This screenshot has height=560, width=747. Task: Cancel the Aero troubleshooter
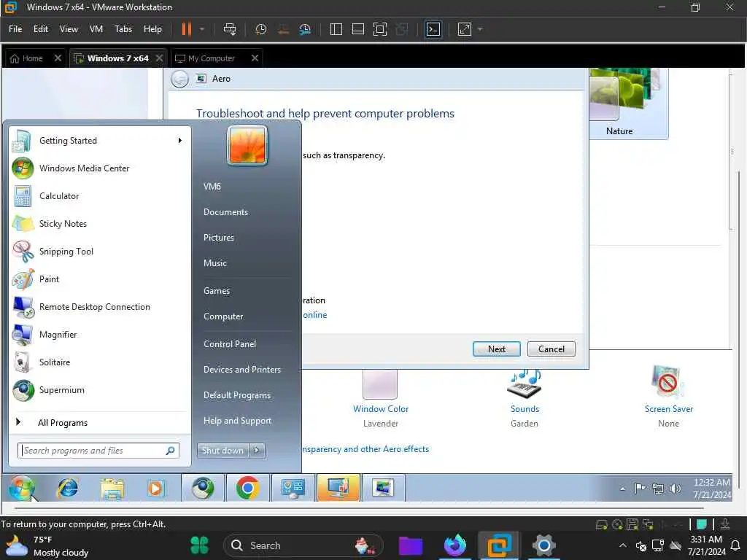(551, 349)
